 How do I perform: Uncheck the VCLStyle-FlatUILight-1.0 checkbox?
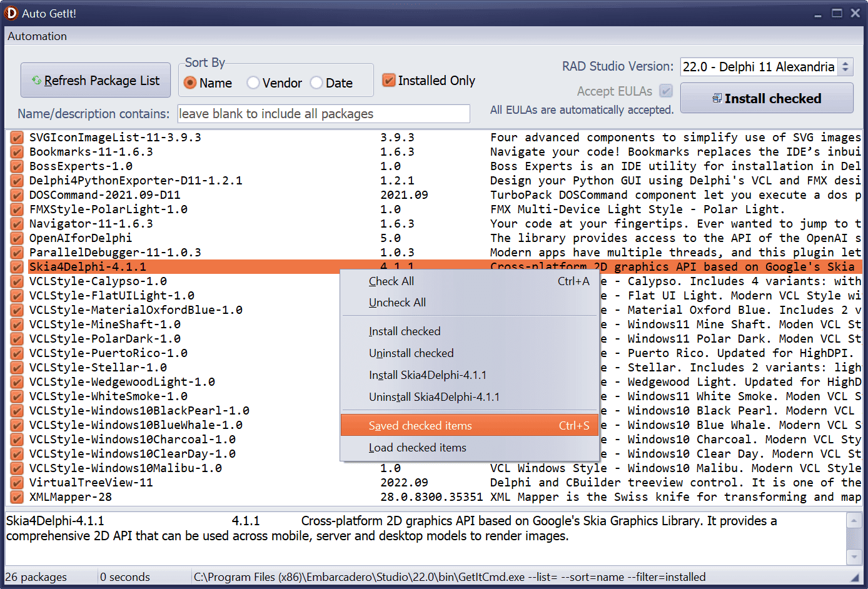click(18, 296)
